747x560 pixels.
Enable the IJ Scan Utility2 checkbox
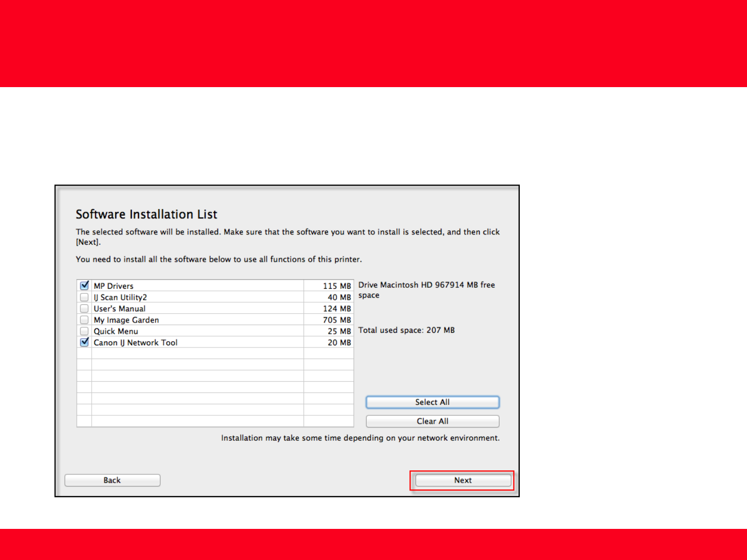tap(85, 297)
